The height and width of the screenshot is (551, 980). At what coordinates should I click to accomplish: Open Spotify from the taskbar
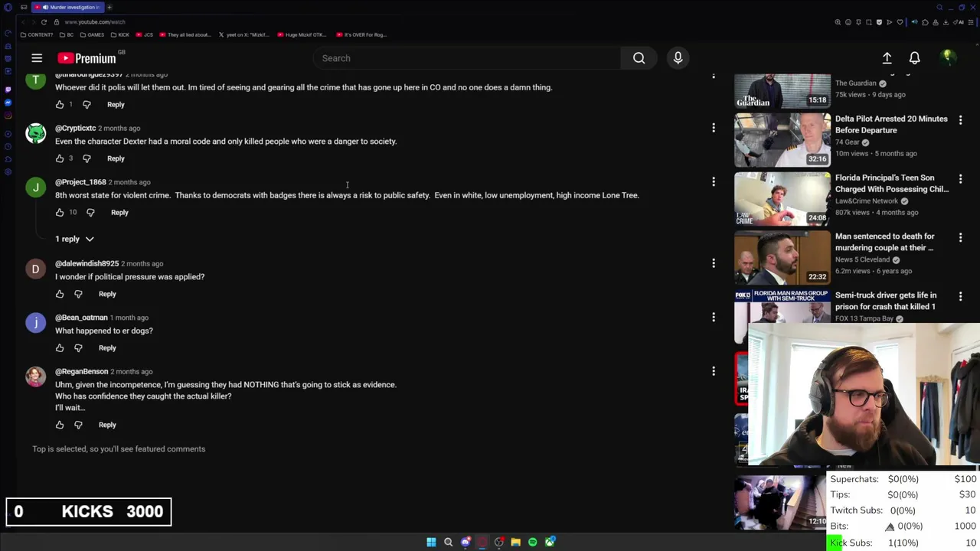533,542
